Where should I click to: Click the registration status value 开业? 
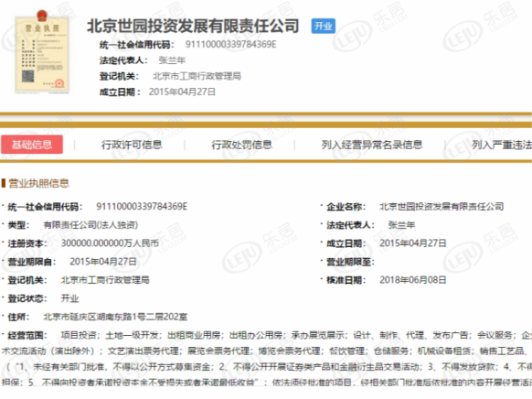tap(69, 298)
